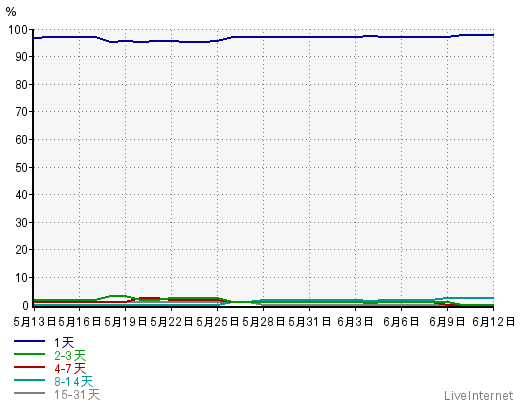Select the 15-31天 legend label

[77, 395]
